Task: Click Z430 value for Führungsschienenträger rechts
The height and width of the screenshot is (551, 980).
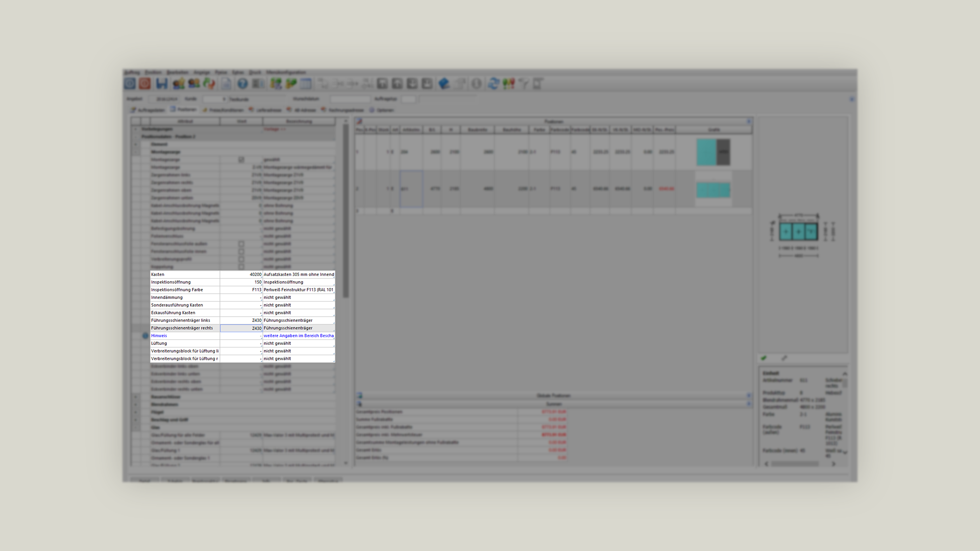Action: (241, 328)
